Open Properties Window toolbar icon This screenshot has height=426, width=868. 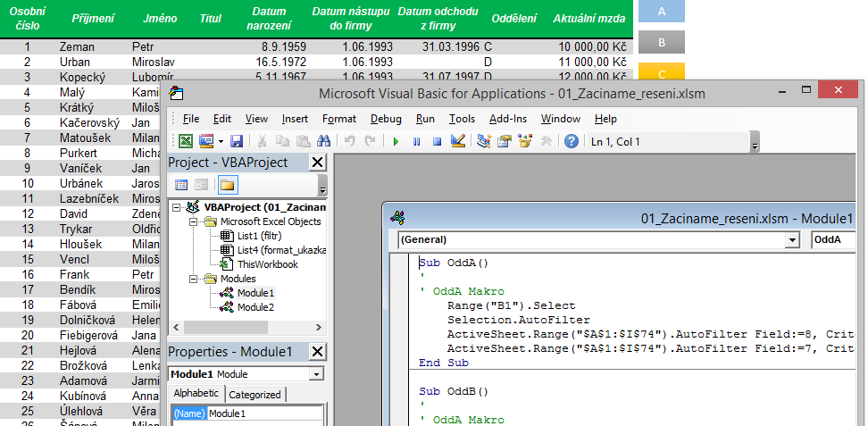click(504, 141)
